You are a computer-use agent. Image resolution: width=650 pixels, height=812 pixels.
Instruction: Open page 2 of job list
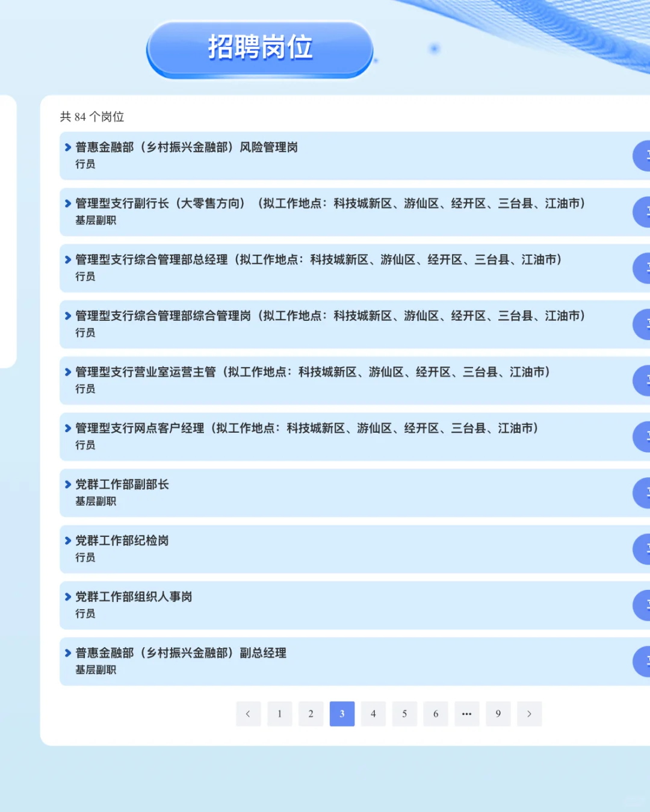click(311, 714)
